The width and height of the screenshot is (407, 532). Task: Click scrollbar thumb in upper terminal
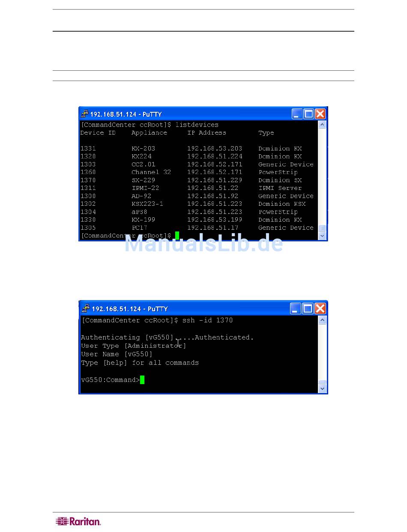point(322,228)
